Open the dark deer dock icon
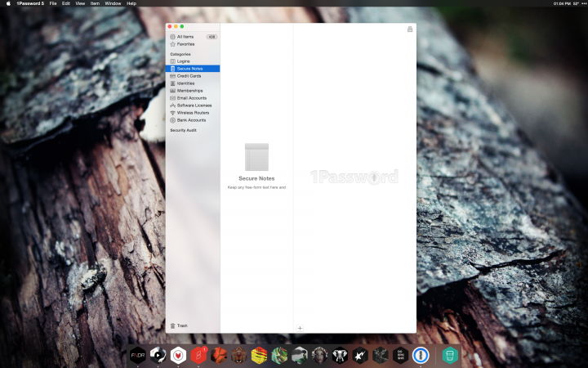Screen dimensions: 588x368 pos(381,355)
